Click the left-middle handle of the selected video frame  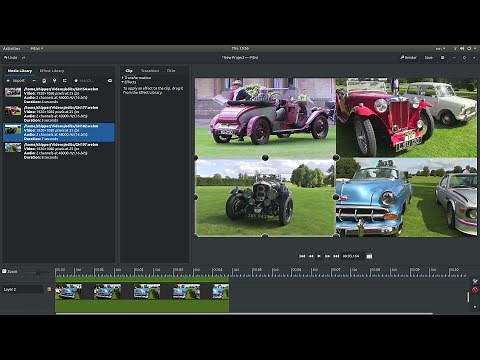click(x=196, y=197)
